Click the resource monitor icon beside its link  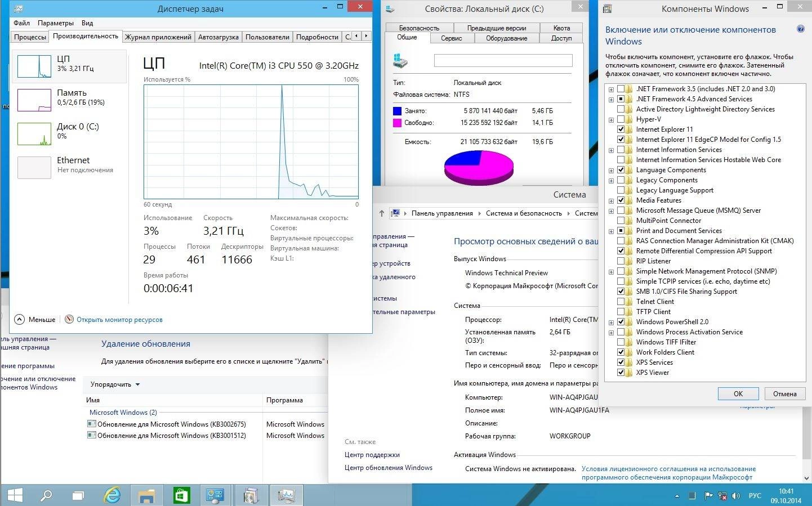tap(69, 319)
